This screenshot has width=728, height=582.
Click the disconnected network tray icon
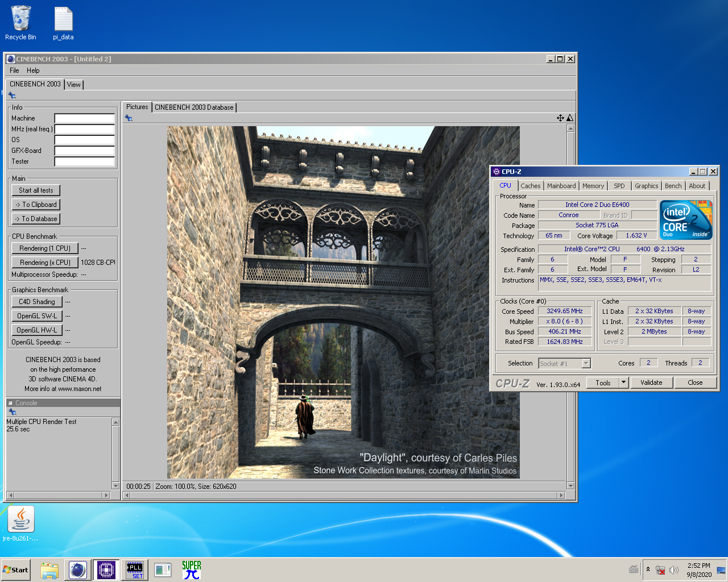(660, 569)
